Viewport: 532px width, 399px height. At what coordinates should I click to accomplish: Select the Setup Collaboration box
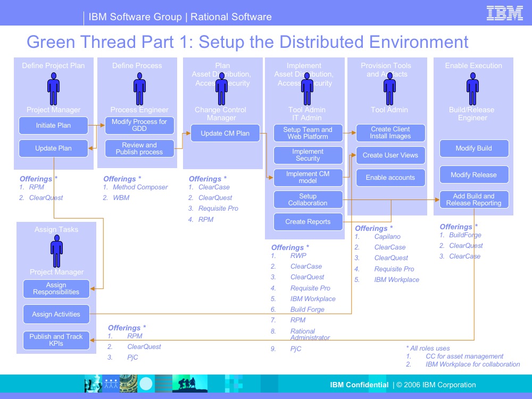click(x=308, y=199)
